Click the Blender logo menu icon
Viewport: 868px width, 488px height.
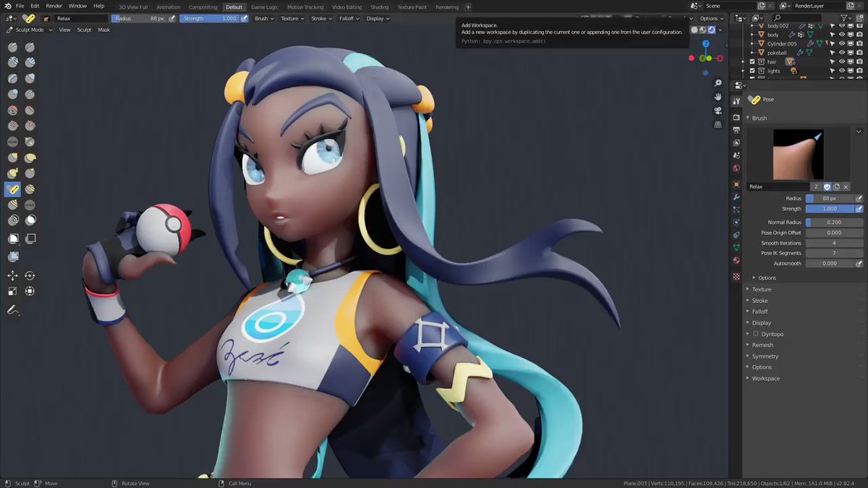click(x=7, y=6)
